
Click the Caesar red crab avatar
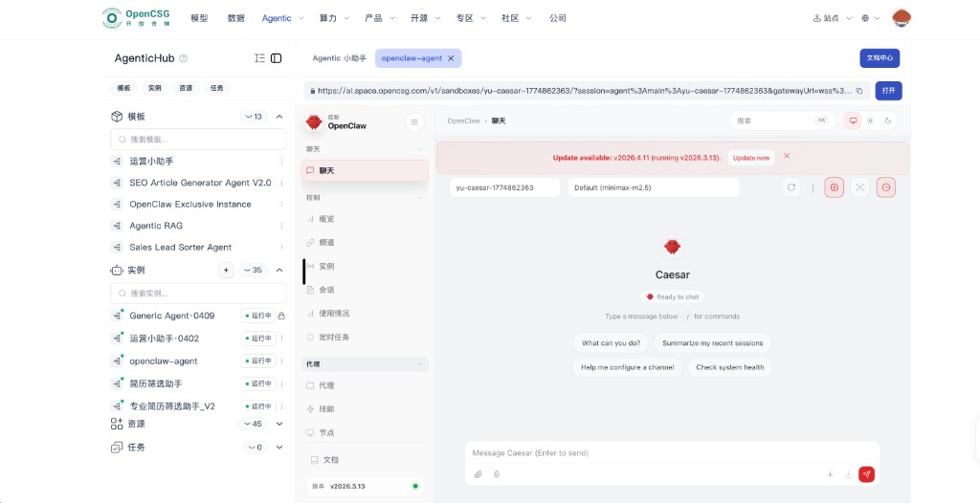point(672,246)
